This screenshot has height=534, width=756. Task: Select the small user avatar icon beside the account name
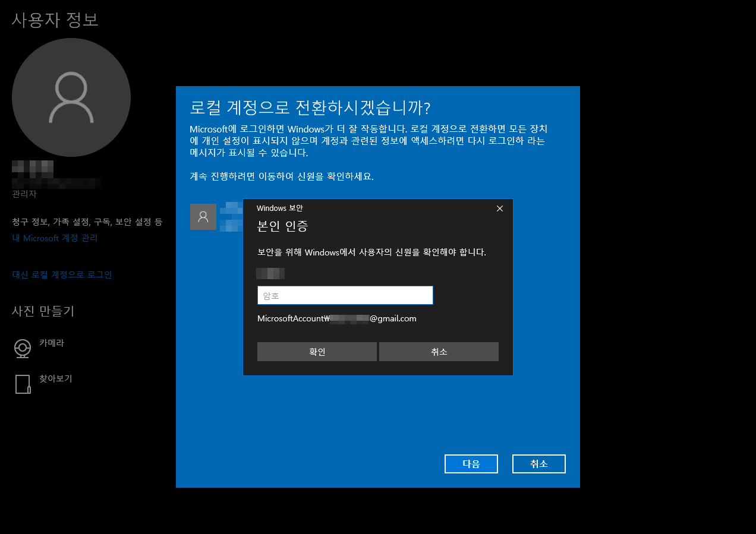(203, 217)
